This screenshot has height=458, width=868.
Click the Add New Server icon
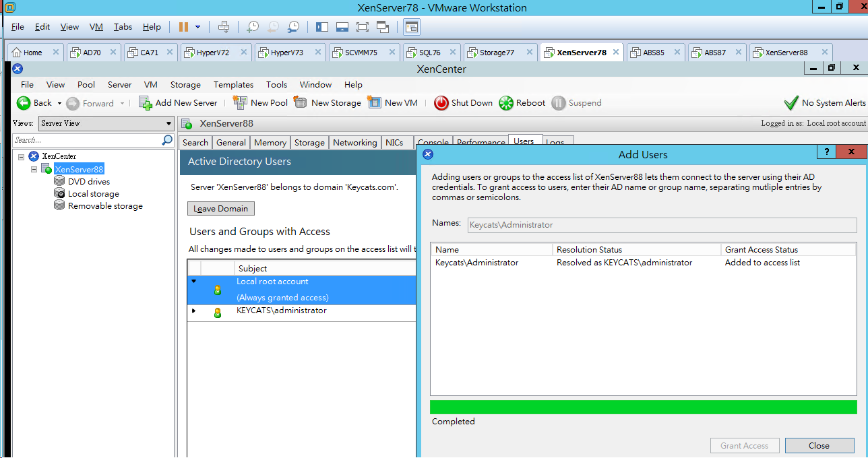pos(145,103)
